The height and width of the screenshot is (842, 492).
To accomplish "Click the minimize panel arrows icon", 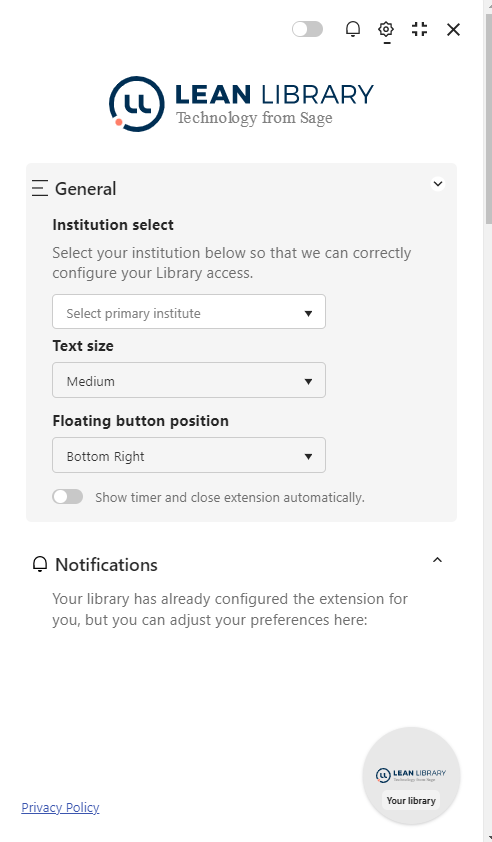I will point(419,29).
